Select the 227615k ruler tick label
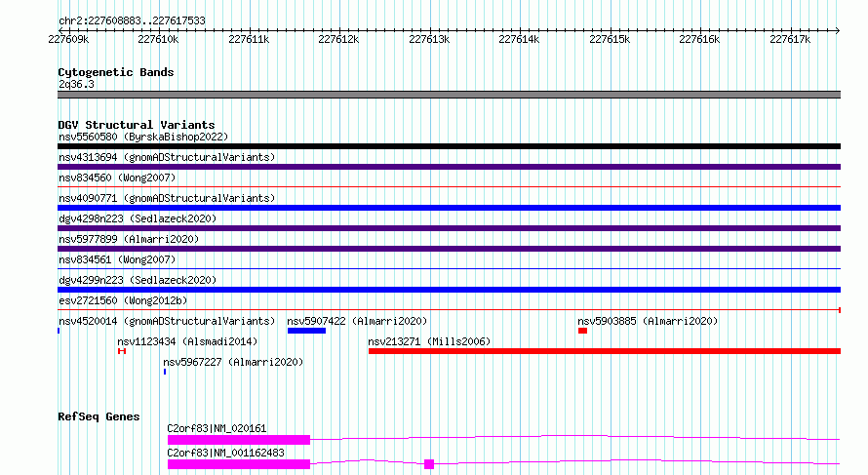Screen dimensions: 868x475 coord(610,39)
